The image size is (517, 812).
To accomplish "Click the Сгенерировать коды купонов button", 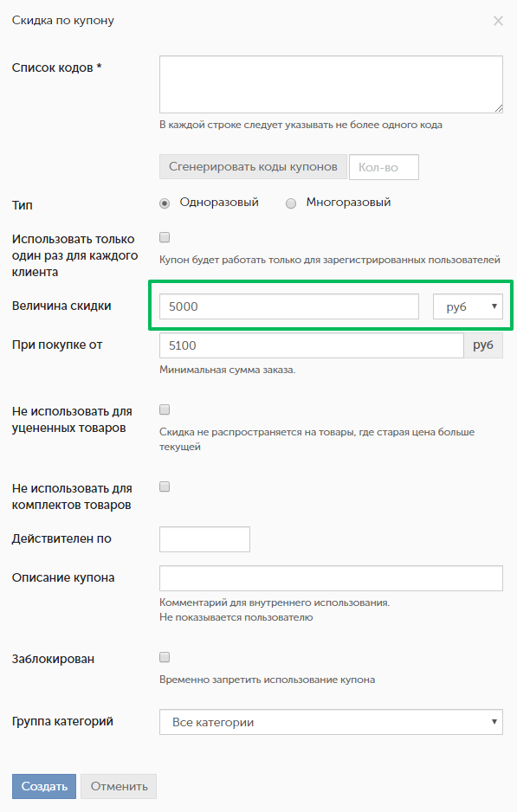I will click(253, 167).
